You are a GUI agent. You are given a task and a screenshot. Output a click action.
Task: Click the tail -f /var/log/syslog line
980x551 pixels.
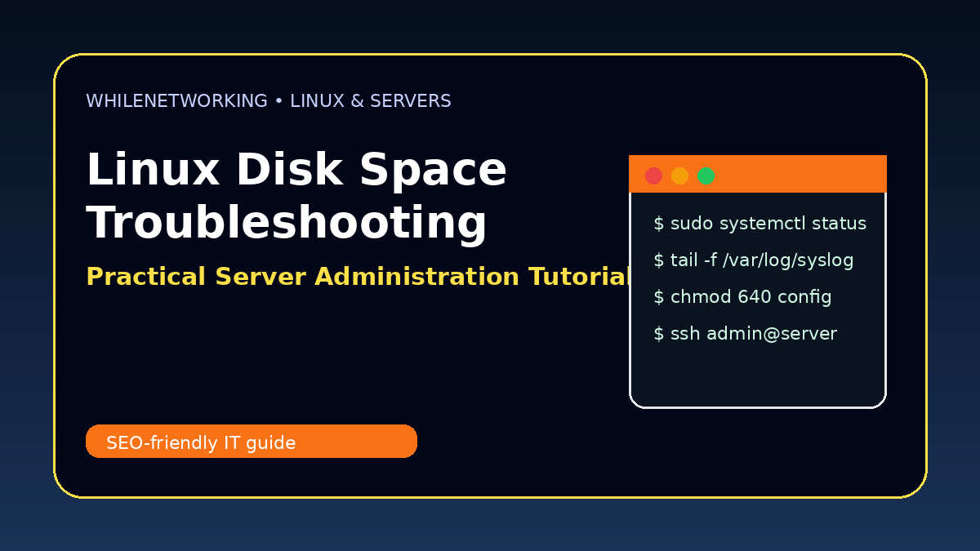753,260
